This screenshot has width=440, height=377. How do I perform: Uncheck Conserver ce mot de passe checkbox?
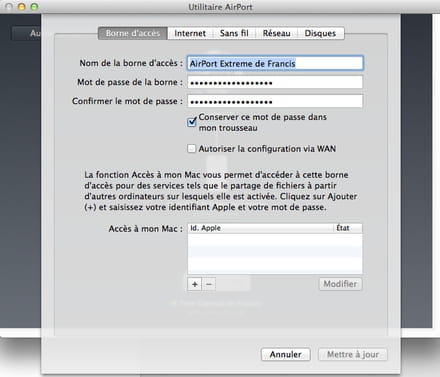point(192,122)
